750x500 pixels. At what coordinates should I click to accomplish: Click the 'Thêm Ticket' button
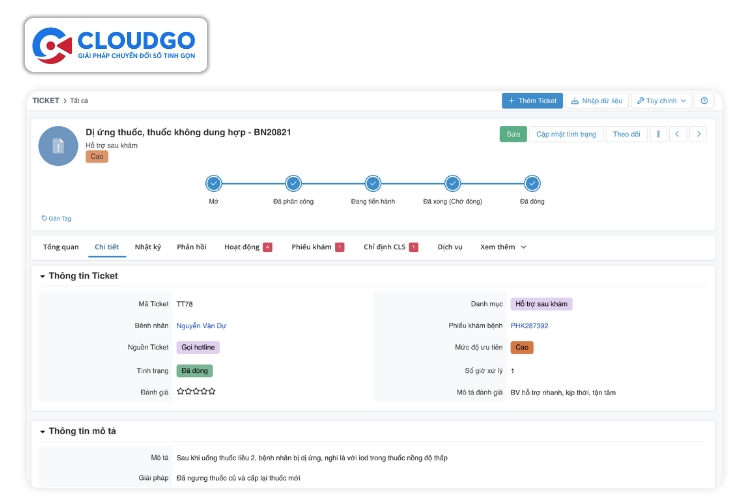[532, 101]
